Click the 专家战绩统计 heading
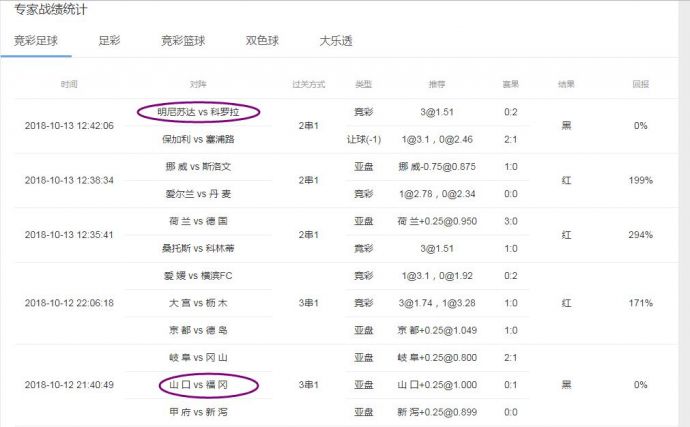The image size is (690, 427). tap(51, 9)
